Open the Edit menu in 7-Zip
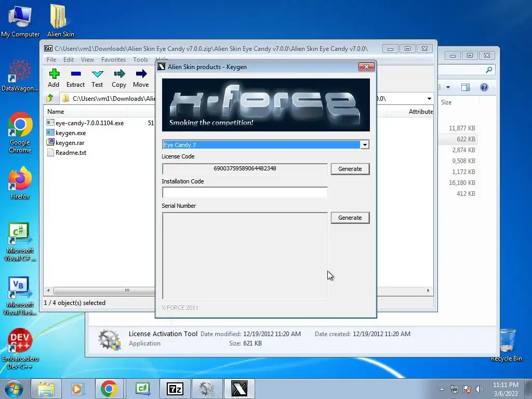The height and width of the screenshot is (399, 532). pyautogui.click(x=68, y=60)
